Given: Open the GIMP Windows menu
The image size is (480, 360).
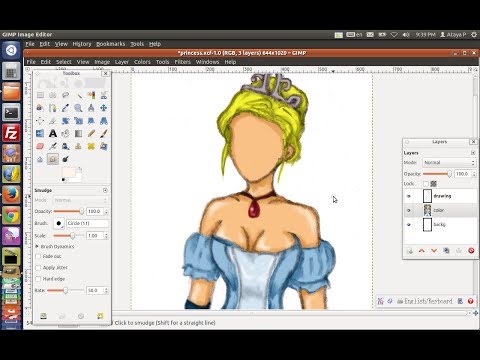Looking at the screenshot, I should pos(207,62).
